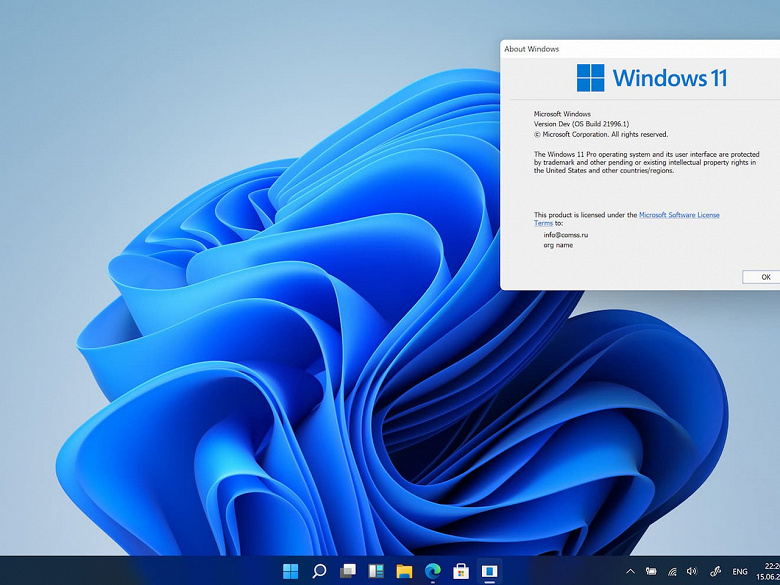Click the battery status tray icon
The image size is (780, 585).
(x=651, y=571)
